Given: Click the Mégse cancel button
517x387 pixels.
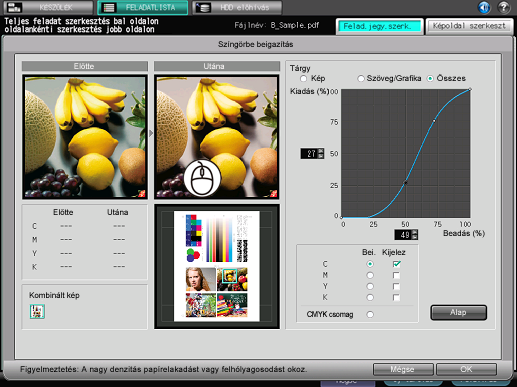Looking at the screenshot, I should point(403,369).
